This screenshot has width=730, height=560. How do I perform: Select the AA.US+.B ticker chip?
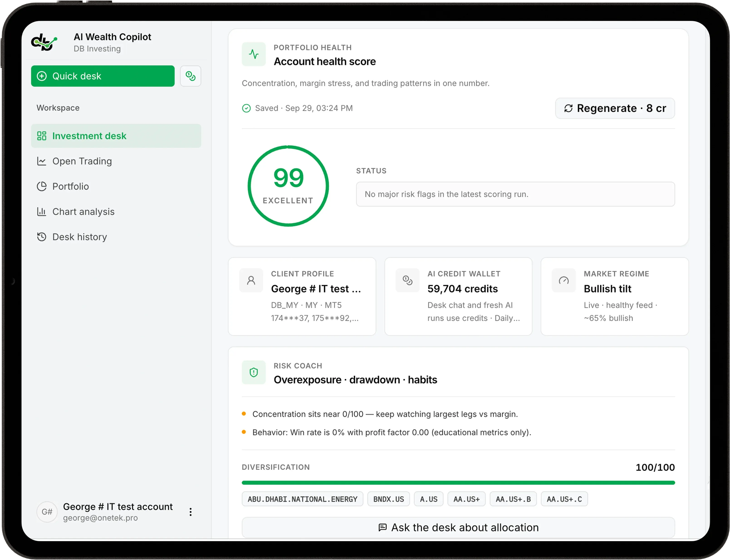coord(514,499)
